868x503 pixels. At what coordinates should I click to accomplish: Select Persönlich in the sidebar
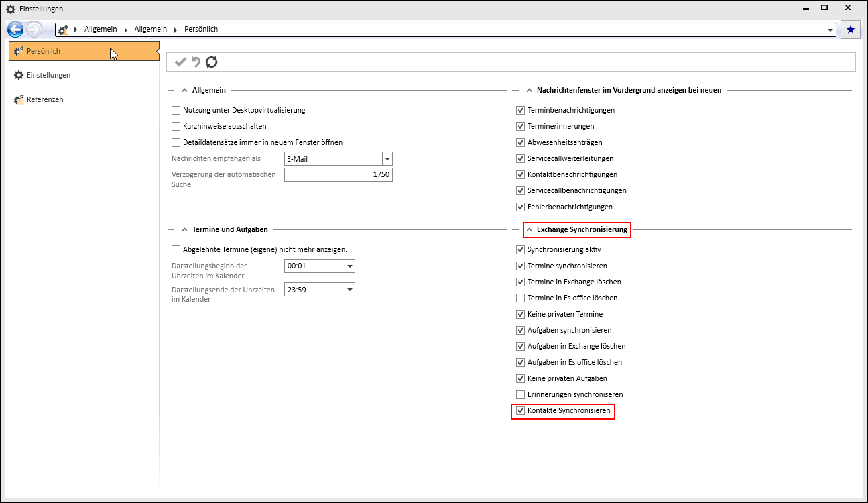82,51
